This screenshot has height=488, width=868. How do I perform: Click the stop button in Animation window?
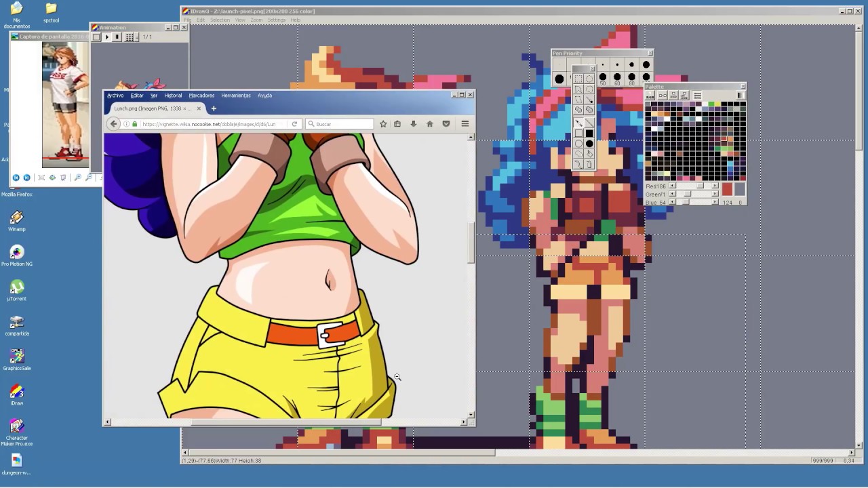tap(117, 37)
